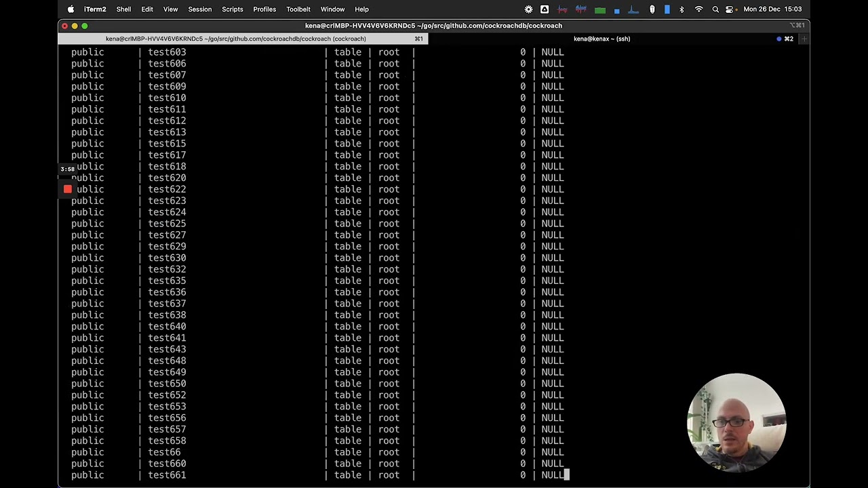Viewport: 868px width, 488px height.
Task: Open the View menu
Action: coord(170,9)
